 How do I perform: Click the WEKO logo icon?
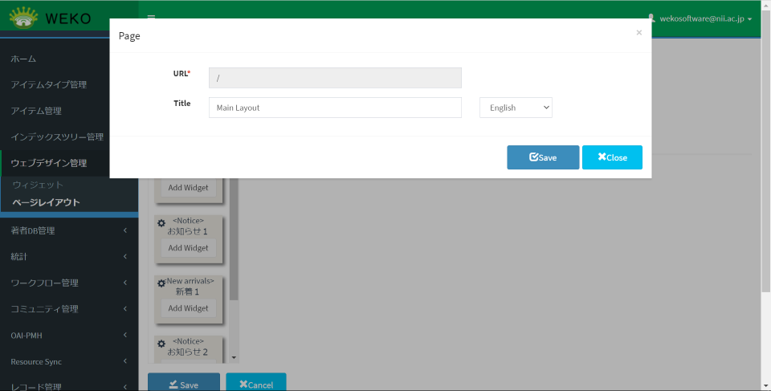click(x=23, y=17)
